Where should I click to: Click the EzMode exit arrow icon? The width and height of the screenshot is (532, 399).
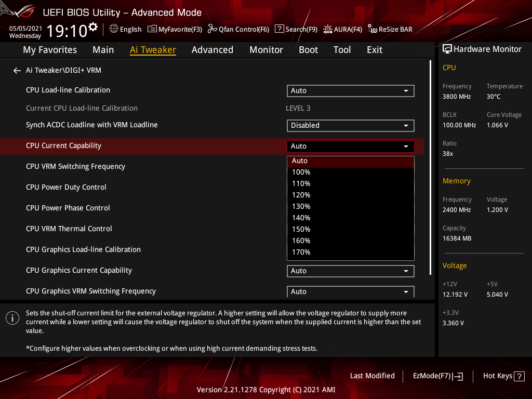click(x=458, y=376)
